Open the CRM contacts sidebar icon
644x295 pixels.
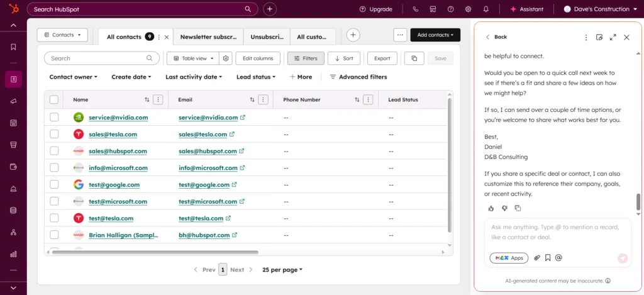(x=13, y=79)
